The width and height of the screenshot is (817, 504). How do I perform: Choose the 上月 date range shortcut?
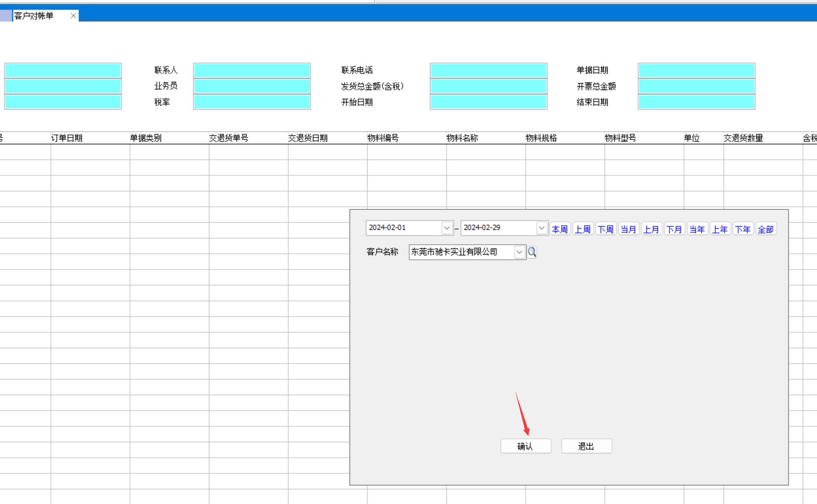click(x=651, y=229)
